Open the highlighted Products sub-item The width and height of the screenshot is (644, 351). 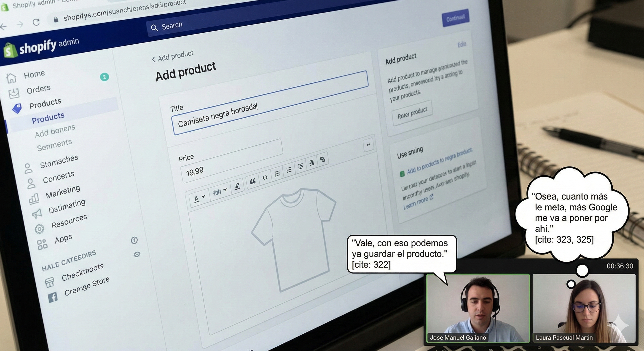tap(48, 118)
